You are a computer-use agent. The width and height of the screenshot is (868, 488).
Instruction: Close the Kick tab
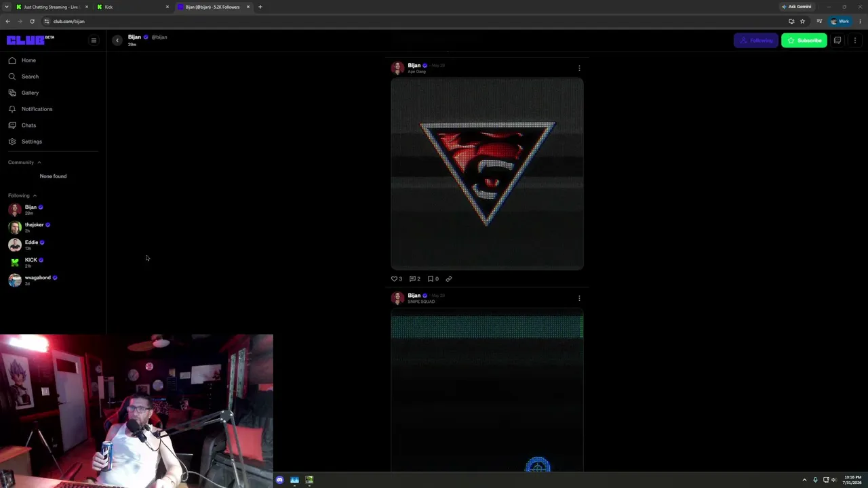[167, 7]
